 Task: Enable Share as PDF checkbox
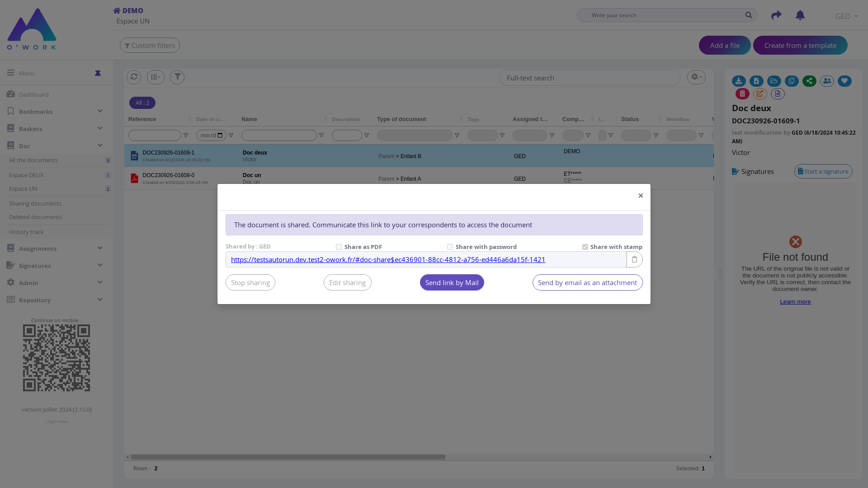pyautogui.click(x=339, y=247)
